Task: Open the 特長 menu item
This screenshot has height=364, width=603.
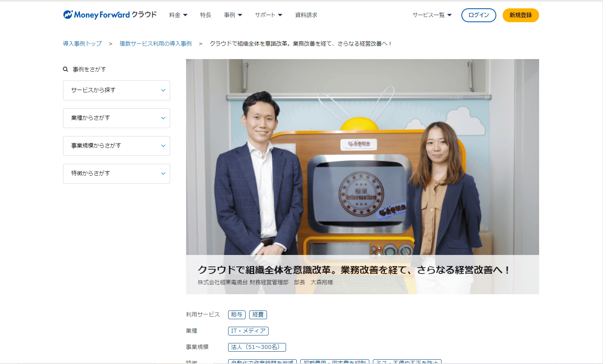Action: [x=205, y=15]
